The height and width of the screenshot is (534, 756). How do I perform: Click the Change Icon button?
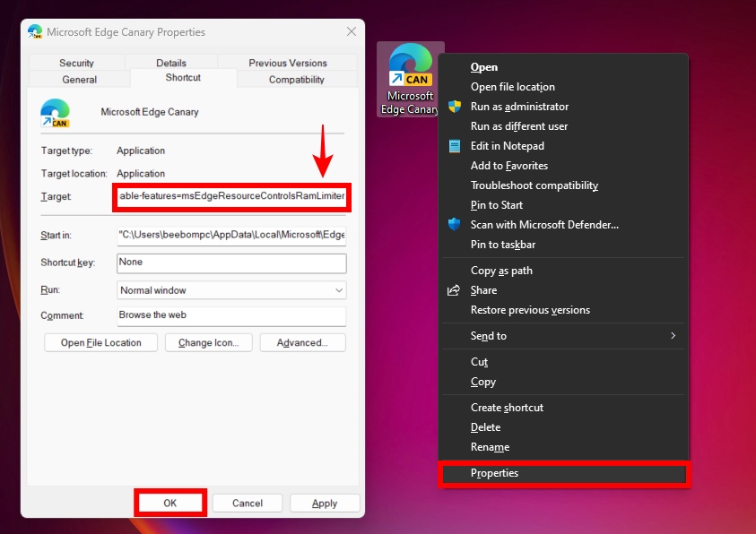(209, 343)
